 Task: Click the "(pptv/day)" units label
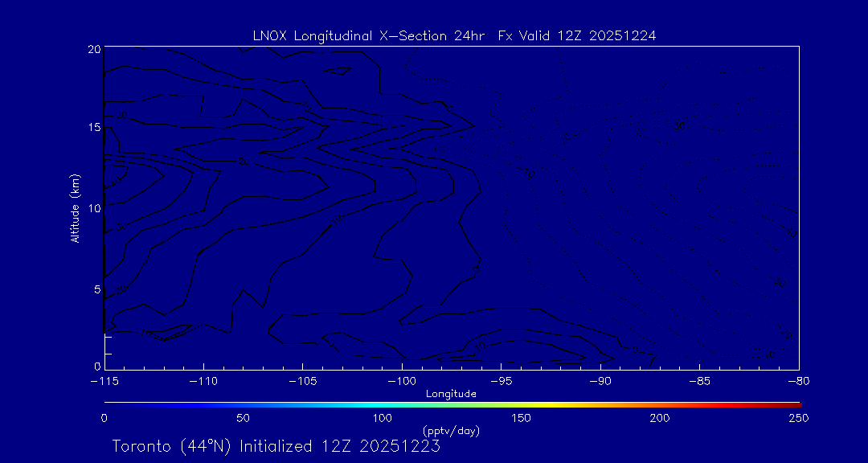point(451,431)
